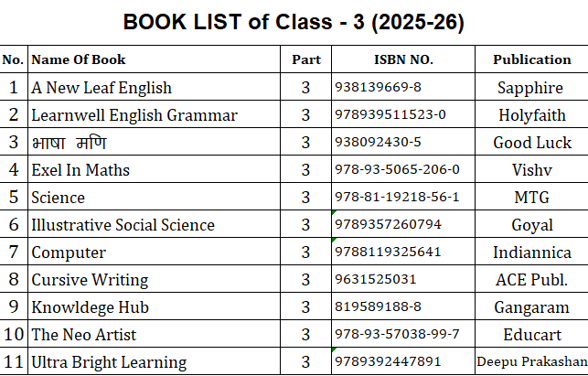Screen dimensions: 588x376
Task: Click the "Deepu Prakashan" publication cell
Action: point(531,362)
